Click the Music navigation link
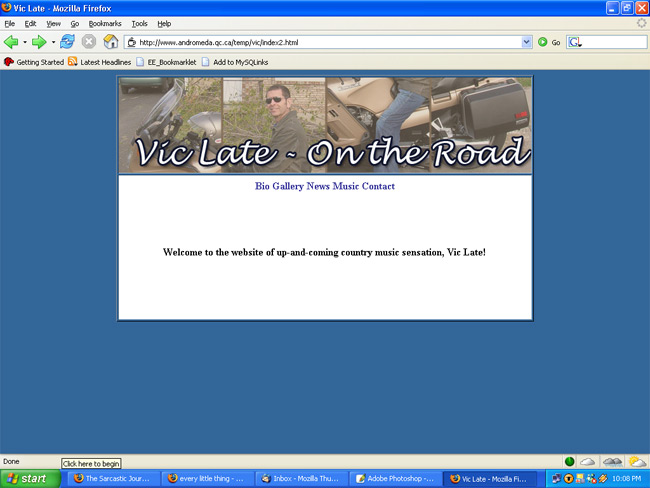 click(x=346, y=186)
